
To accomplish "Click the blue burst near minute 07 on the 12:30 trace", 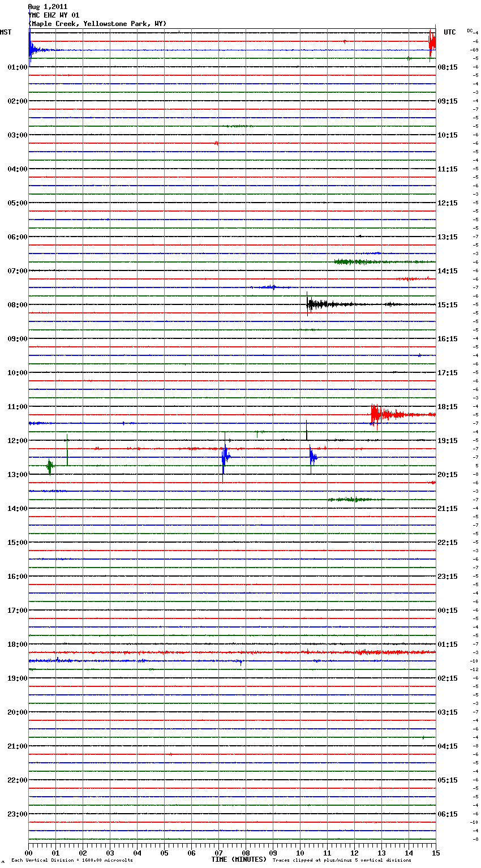I will click(225, 457).
